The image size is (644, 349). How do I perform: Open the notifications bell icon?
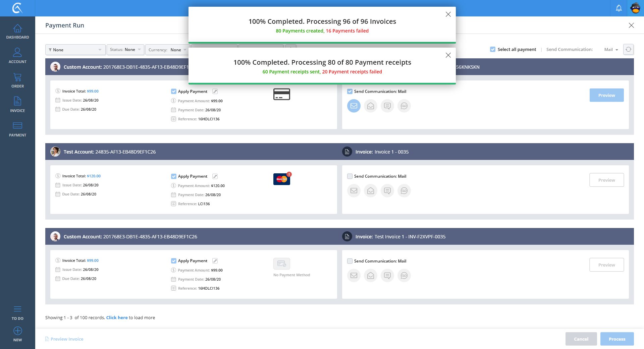pos(619,8)
